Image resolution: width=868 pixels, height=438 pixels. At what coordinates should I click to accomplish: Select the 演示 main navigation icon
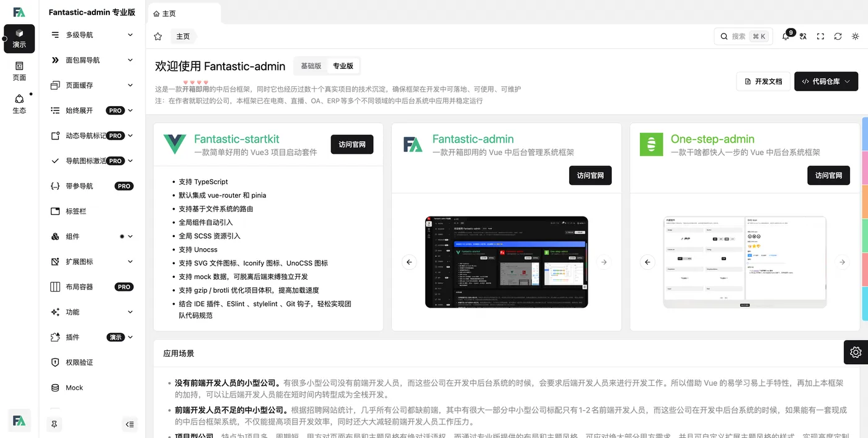pyautogui.click(x=19, y=38)
